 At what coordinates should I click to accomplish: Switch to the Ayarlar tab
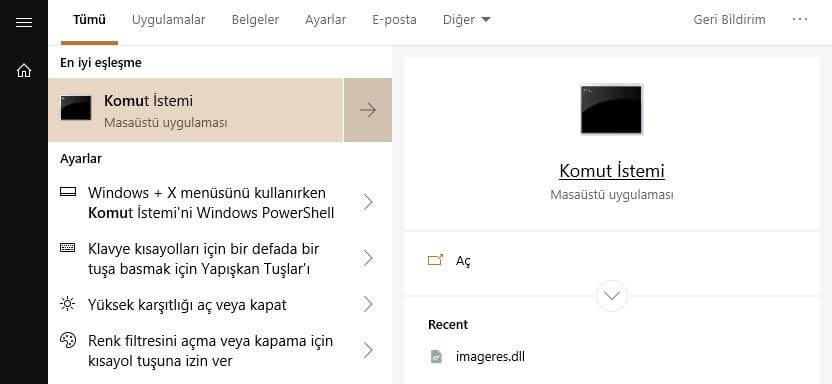pos(325,20)
